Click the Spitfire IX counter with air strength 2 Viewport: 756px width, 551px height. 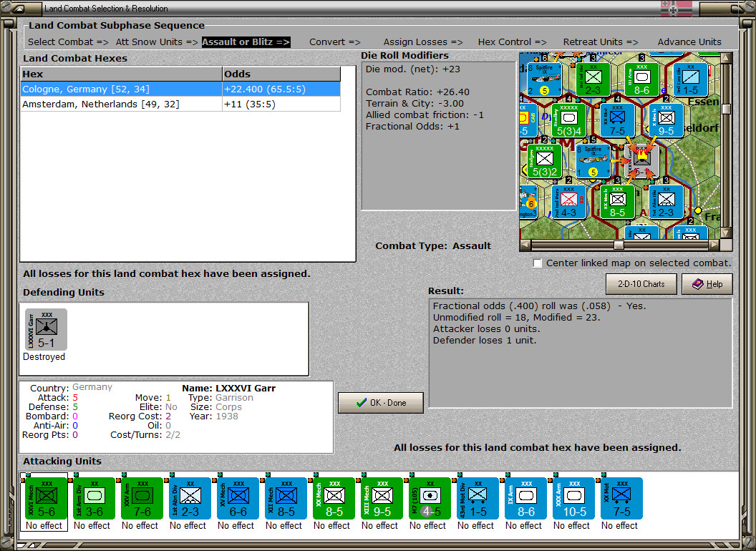[x=544, y=79]
